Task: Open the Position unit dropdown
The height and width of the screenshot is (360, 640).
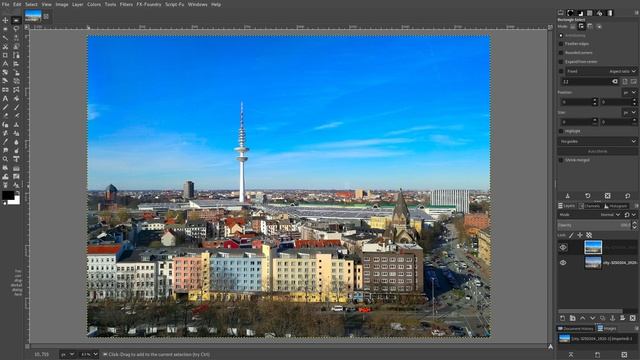Action: click(x=630, y=93)
